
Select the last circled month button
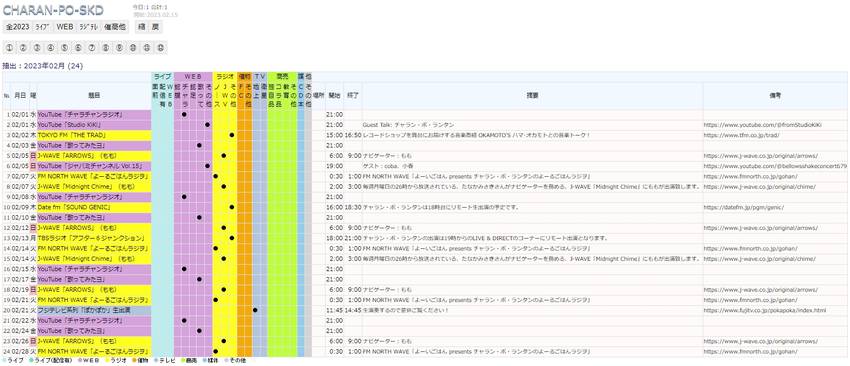tap(160, 48)
